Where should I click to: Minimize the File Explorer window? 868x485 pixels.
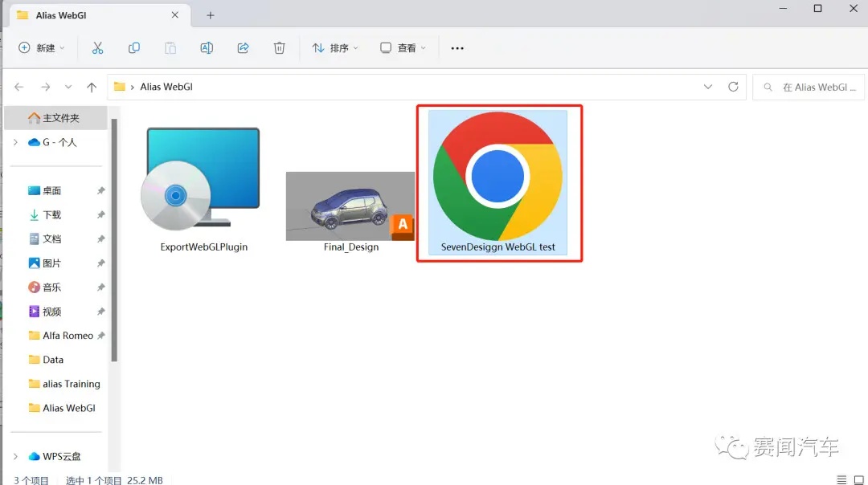[783, 9]
